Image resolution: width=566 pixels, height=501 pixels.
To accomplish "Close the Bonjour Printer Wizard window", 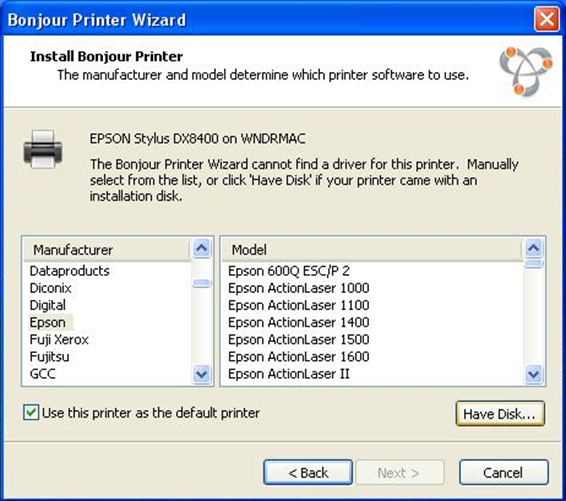I will point(547,19).
